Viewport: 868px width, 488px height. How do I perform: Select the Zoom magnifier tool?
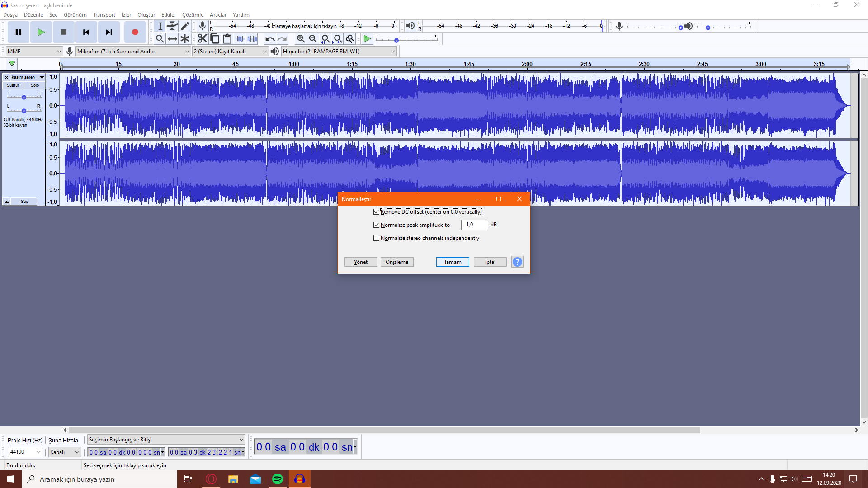(160, 39)
